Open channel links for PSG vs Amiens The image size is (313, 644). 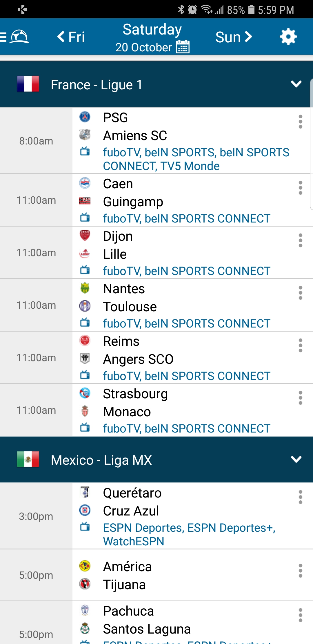[x=196, y=159]
